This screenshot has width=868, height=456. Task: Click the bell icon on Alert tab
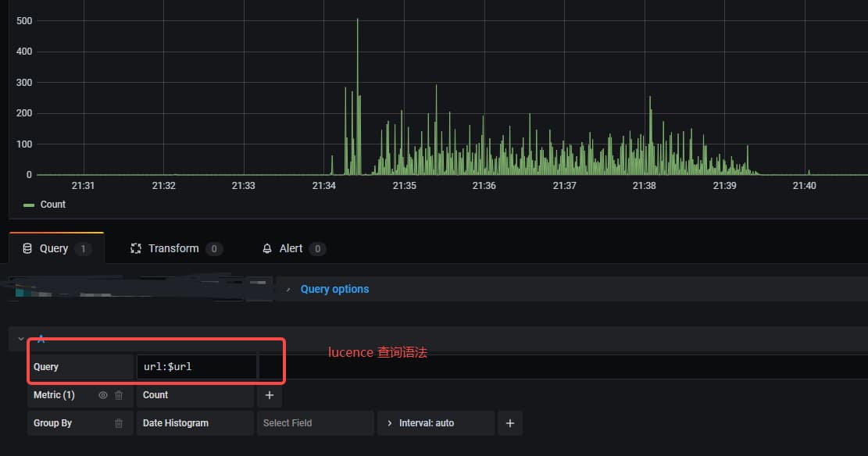(268, 248)
